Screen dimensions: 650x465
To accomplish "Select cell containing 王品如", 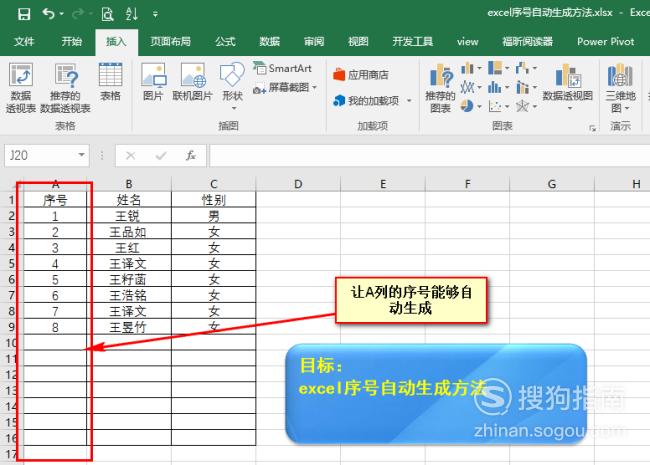I will coord(129,232).
